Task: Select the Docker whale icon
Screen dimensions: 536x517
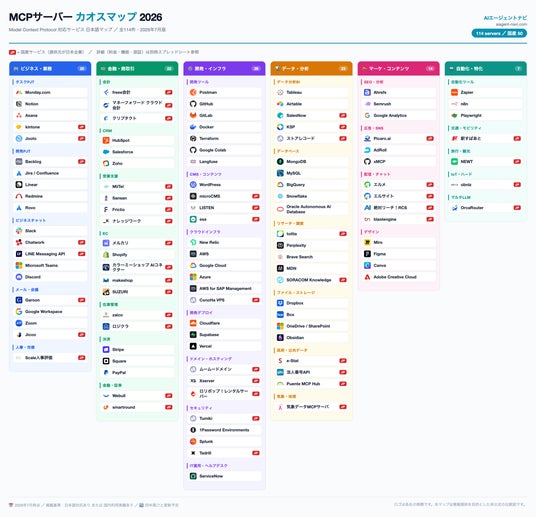Action: [193, 127]
